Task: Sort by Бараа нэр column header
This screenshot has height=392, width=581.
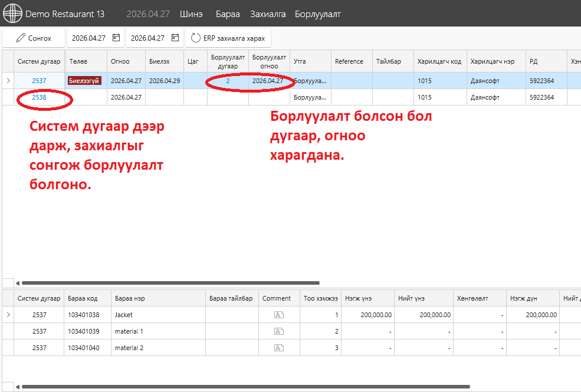Action: click(158, 298)
